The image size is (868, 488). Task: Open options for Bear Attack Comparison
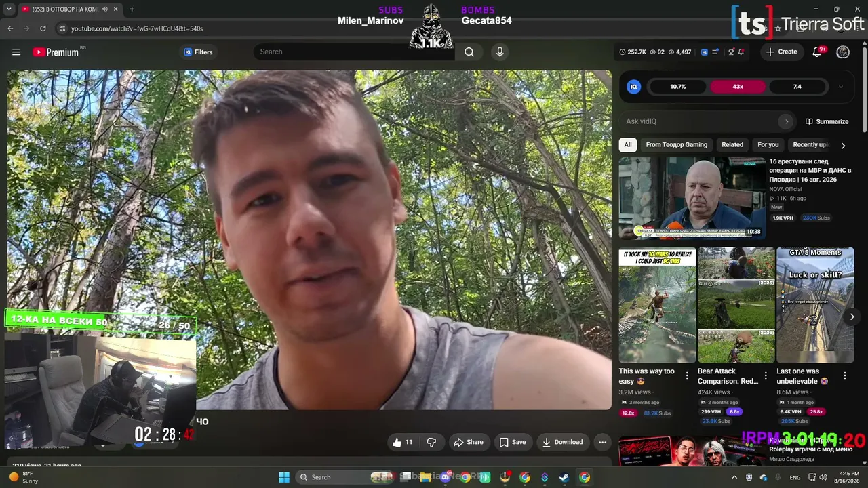pyautogui.click(x=766, y=375)
